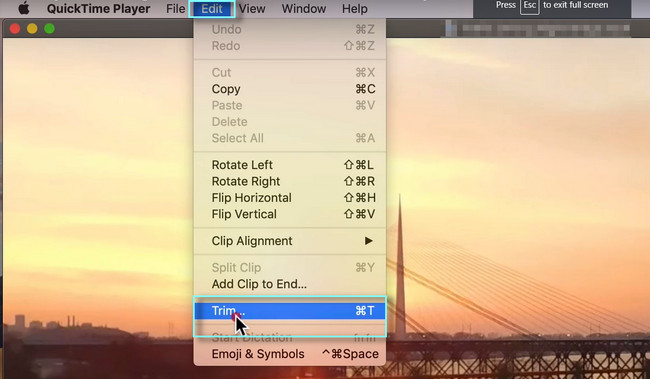The height and width of the screenshot is (379, 650).
Task: Open the Help menu
Action: coord(354,9)
